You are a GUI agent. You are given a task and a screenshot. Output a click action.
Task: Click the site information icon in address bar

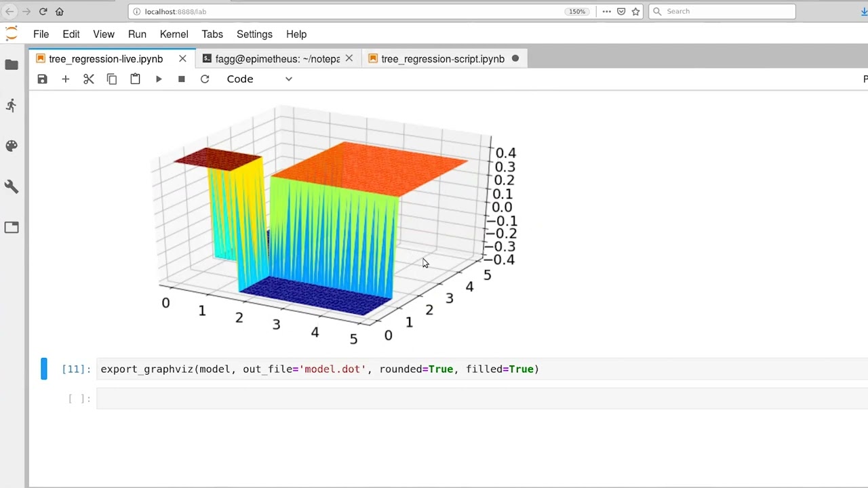click(x=137, y=12)
